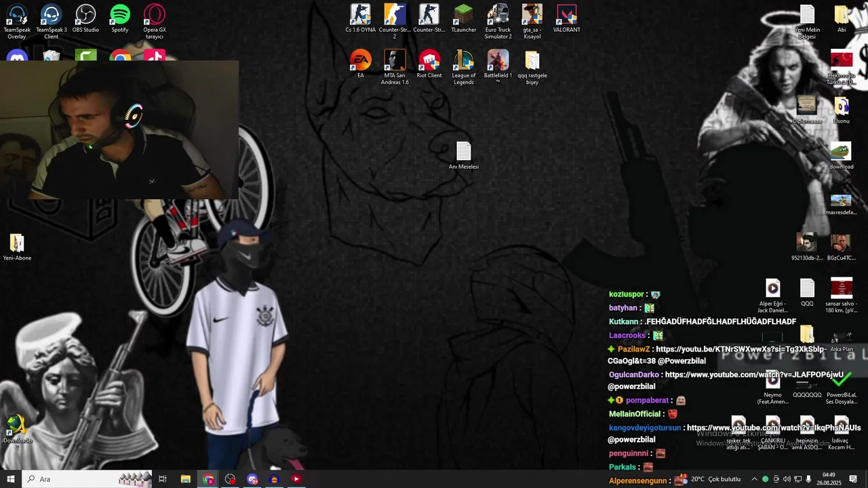Open the Alper Eğri - Jack Daniel media file
Screen dimensions: 868x488
pyautogui.click(x=772, y=296)
